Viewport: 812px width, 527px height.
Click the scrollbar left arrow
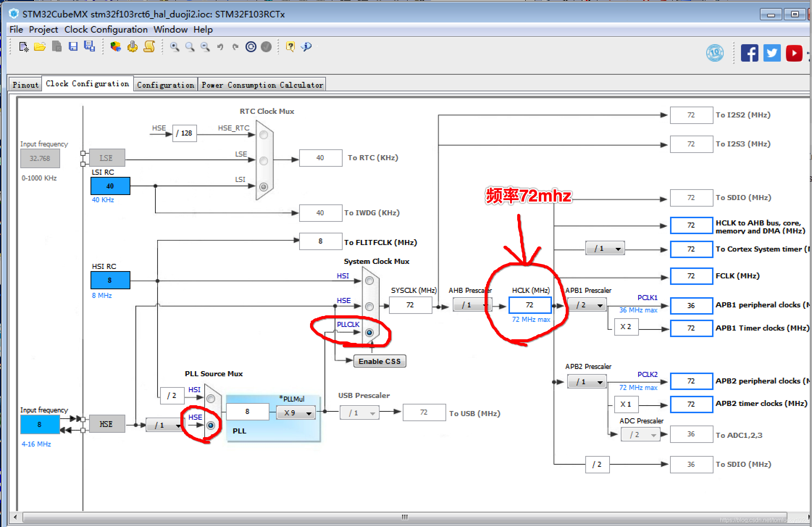(x=15, y=517)
